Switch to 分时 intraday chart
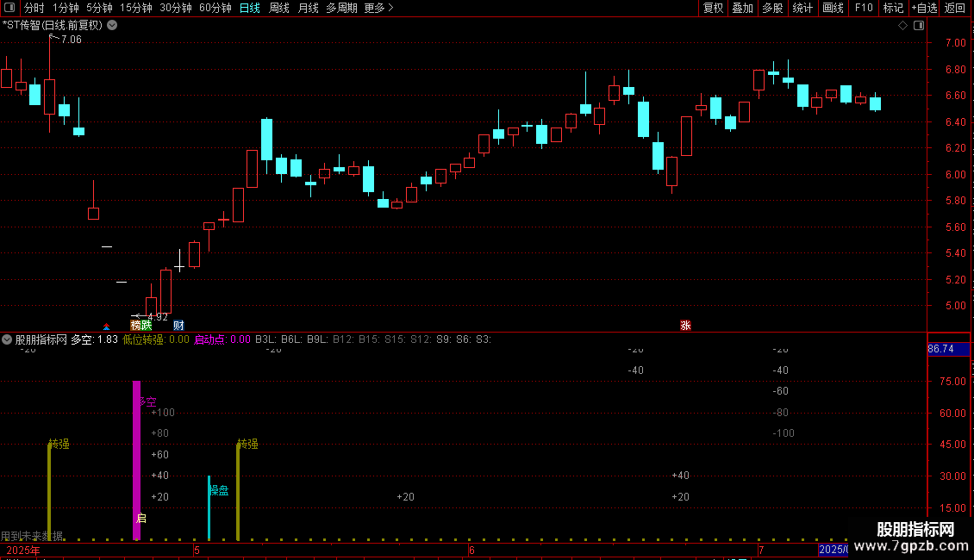 click(34, 8)
